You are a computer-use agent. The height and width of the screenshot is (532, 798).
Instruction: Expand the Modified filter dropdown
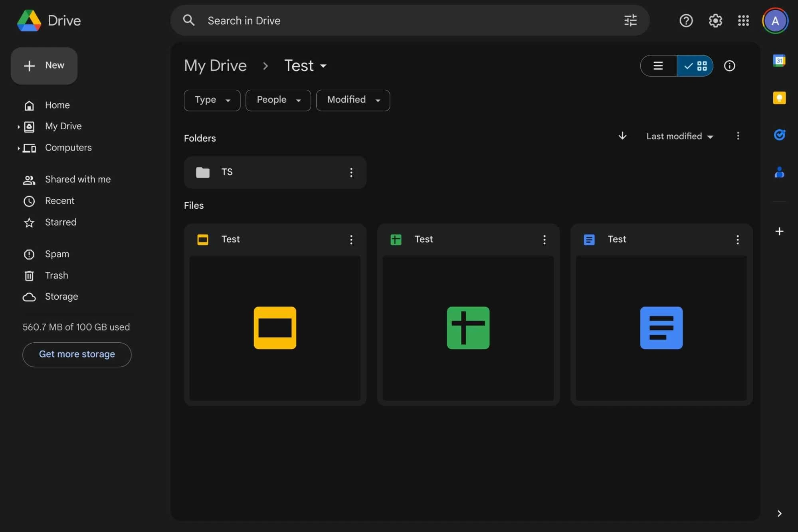pos(352,100)
